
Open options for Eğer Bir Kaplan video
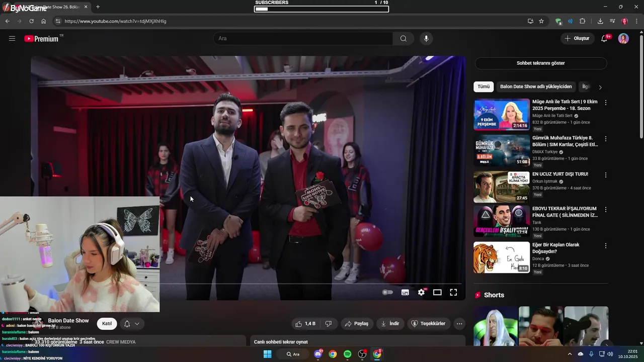[606, 246]
